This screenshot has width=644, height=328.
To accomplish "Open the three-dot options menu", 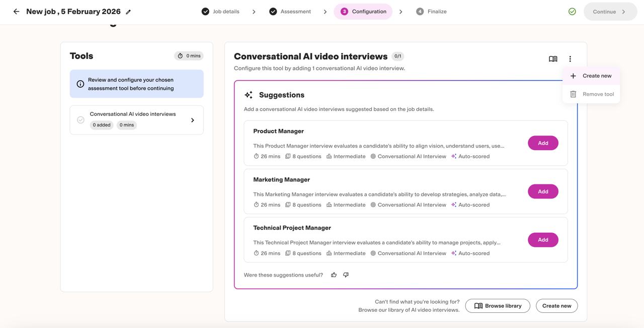I will [570, 59].
